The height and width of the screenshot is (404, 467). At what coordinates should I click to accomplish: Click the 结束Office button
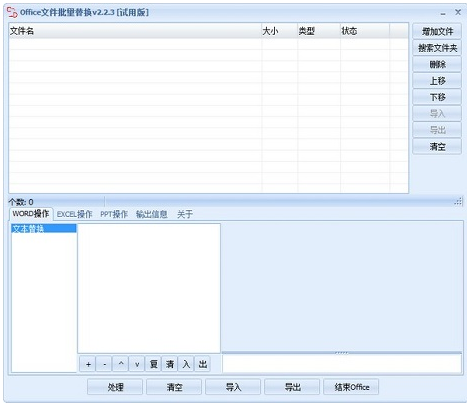tap(351, 387)
